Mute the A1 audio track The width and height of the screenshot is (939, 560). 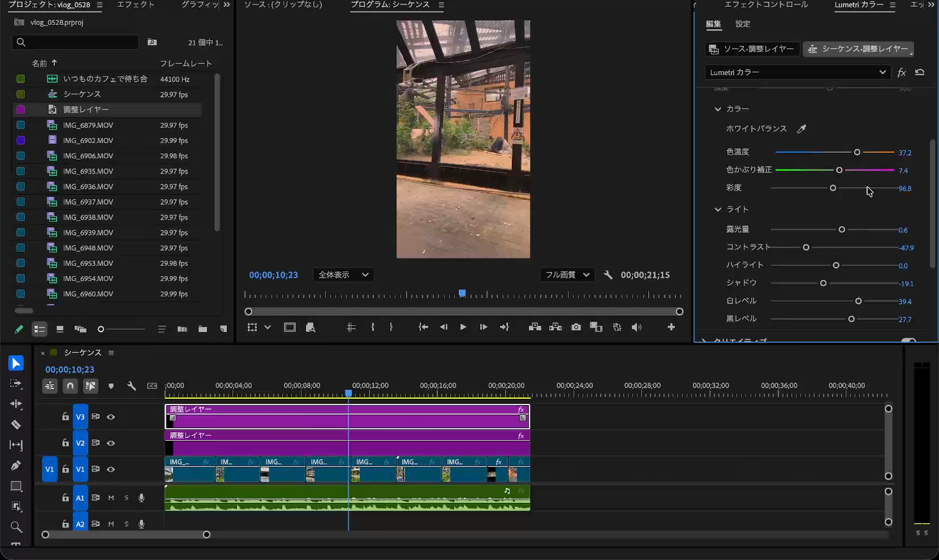click(x=111, y=498)
